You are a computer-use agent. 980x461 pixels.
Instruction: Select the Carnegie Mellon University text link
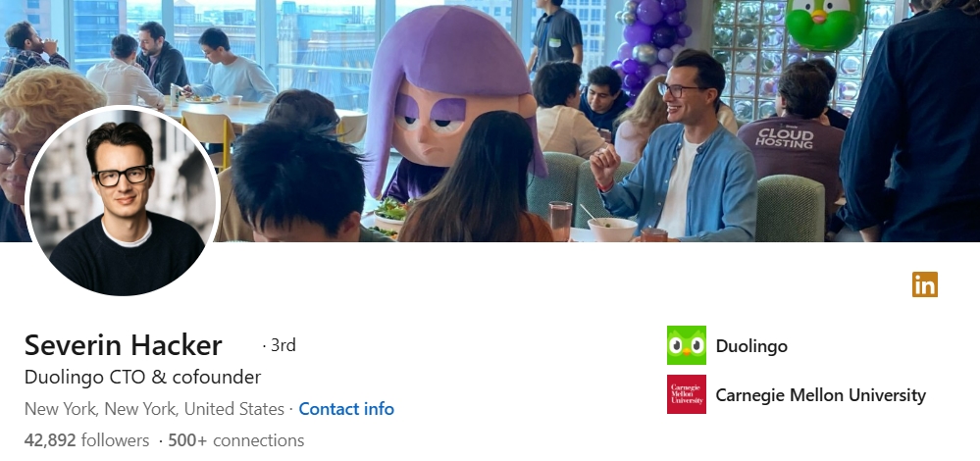821,394
